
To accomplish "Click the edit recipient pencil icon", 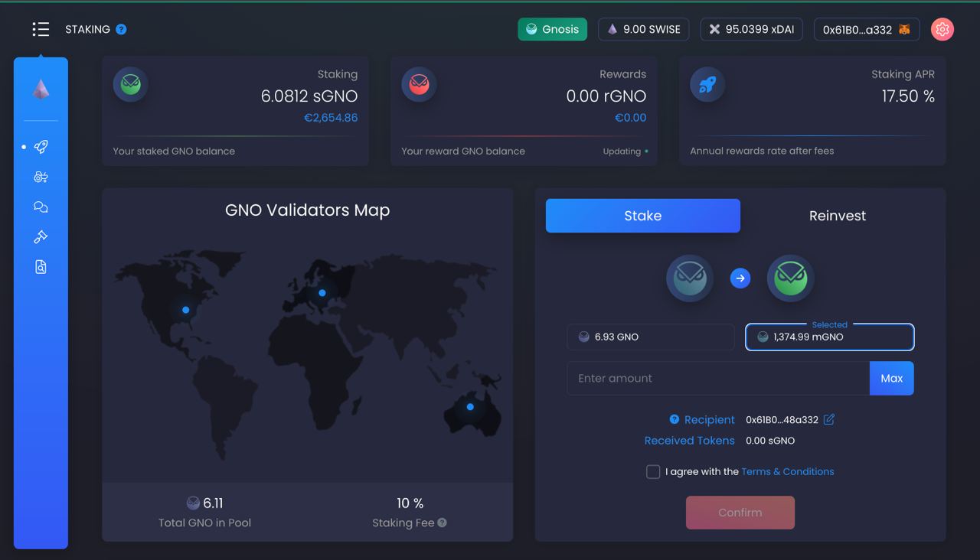I will tap(828, 419).
